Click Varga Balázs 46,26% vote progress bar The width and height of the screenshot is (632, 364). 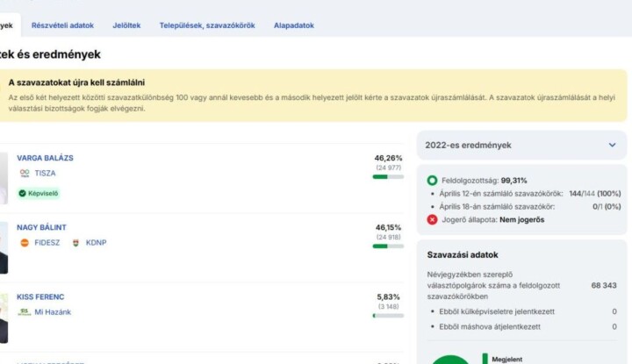(388, 177)
